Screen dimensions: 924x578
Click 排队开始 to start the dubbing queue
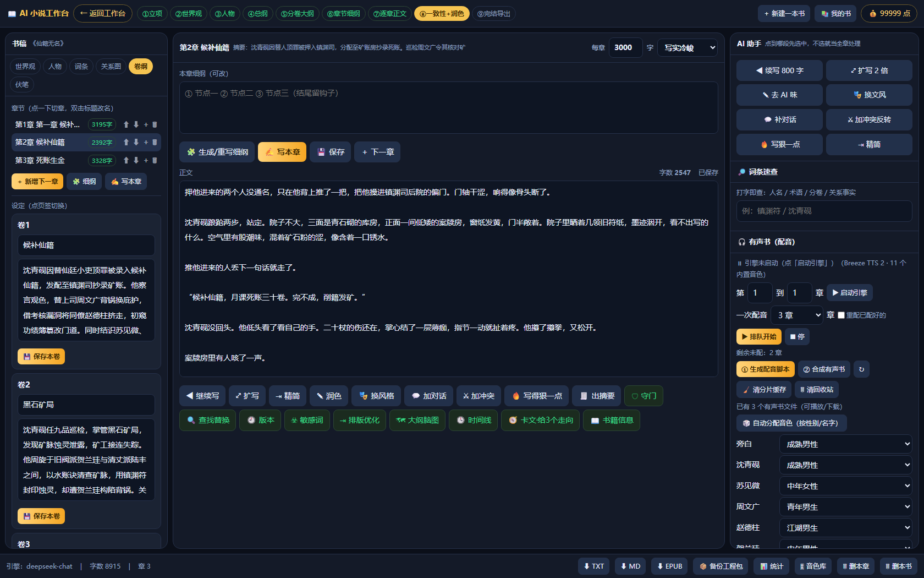click(x=758, y=336)
